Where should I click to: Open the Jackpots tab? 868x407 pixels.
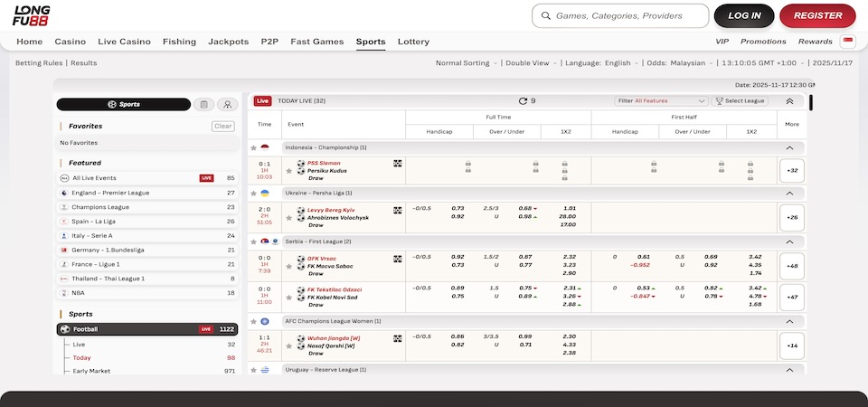[x=229, y=42]
